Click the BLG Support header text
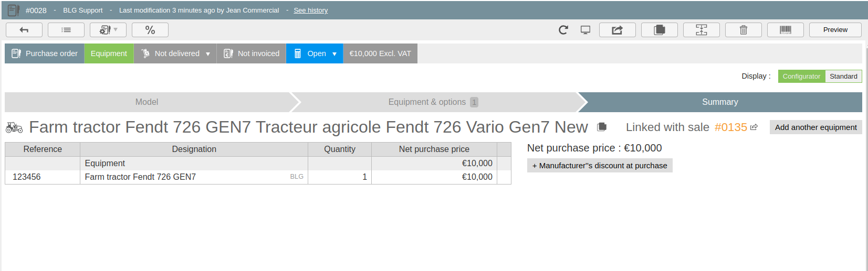 [83, 10]
